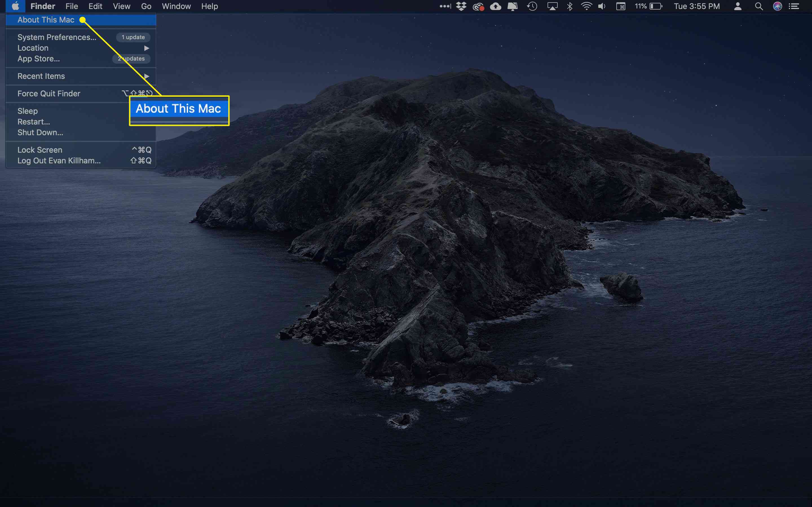Select About This Mac menu option
This screenshot has height=507, width=812.
point(46,20)
